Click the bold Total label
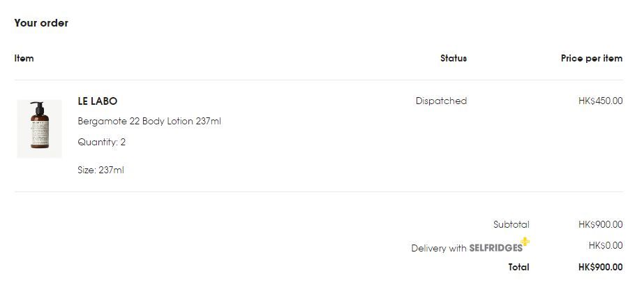The height and width of the screenshot is (306, 644). (x=518, y=267)
